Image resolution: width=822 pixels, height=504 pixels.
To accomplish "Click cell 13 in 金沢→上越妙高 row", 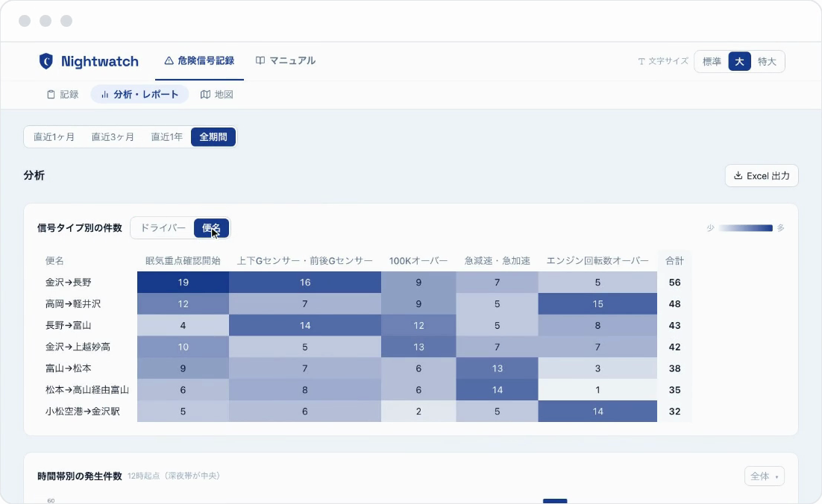I will [x=418, y=347].
